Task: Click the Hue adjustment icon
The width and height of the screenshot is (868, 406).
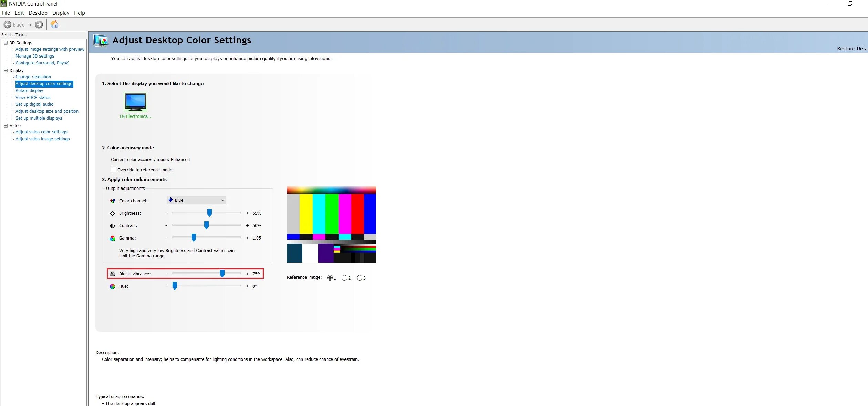Action: 111,286
